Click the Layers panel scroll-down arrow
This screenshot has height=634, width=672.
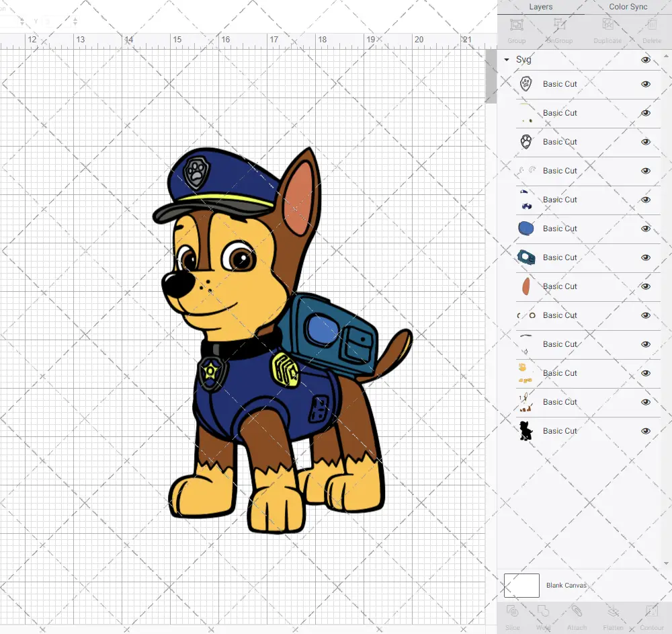665,563
